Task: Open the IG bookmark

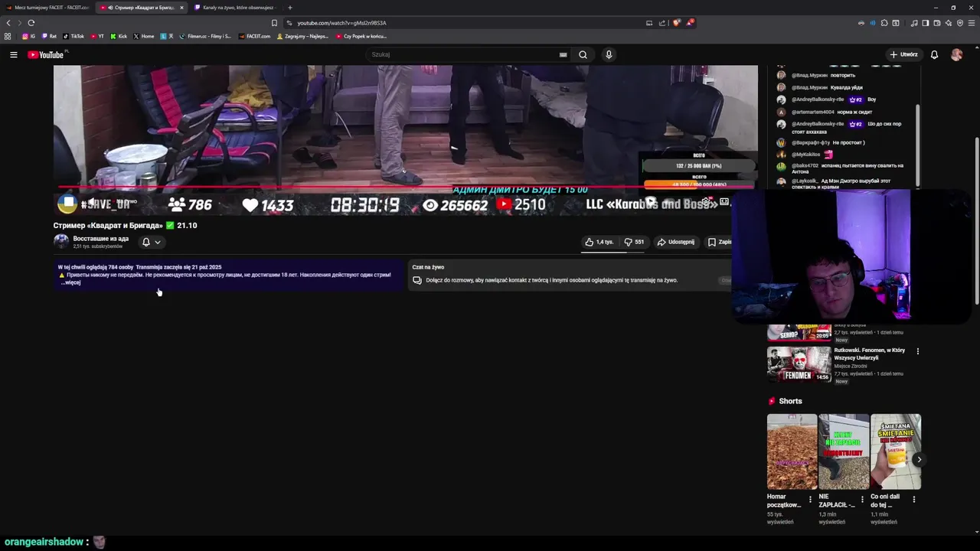Action: (29, 36)
